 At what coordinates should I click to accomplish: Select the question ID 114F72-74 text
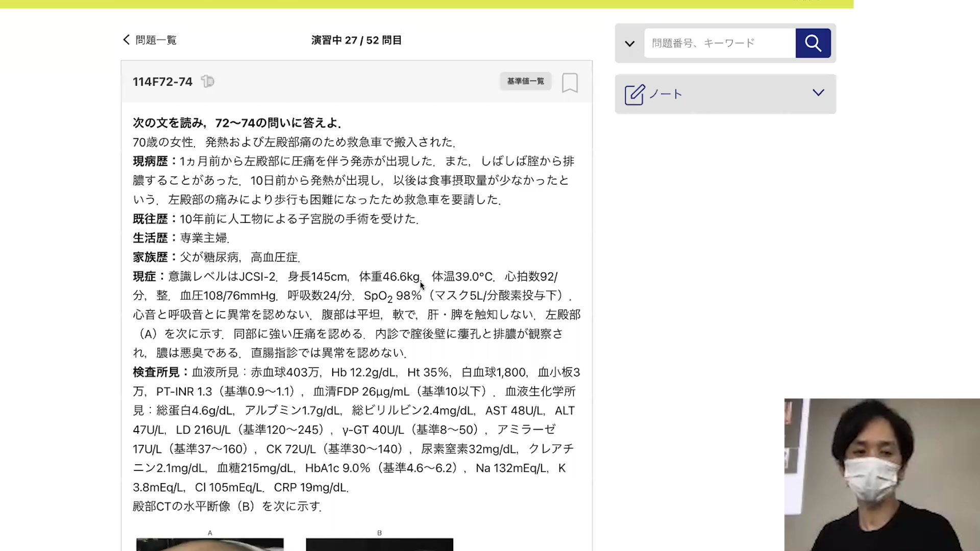coord(162,82)
